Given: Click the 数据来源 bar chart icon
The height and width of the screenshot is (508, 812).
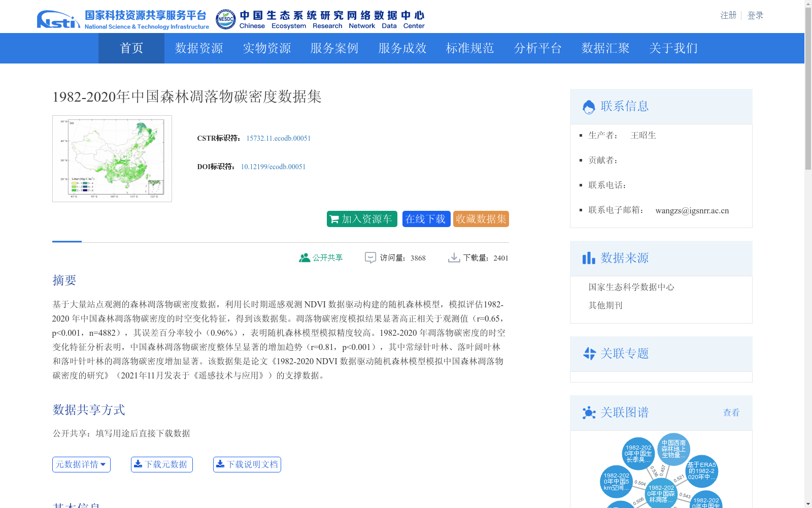Looking at the screenshot, I should click(x=589, y=258).
